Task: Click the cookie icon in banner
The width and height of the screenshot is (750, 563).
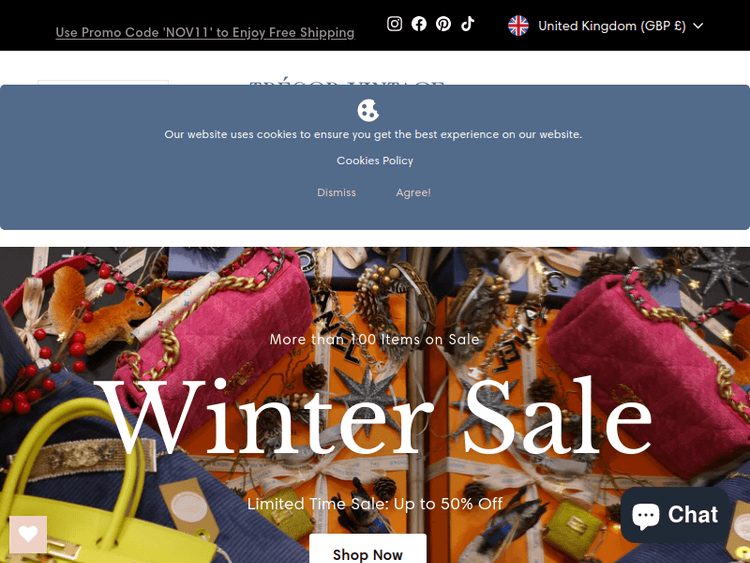Action: click(x=368, y=110)
